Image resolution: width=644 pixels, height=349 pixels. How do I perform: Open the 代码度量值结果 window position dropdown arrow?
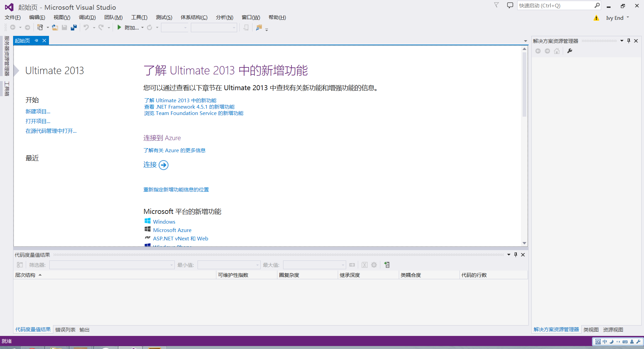(509, 255)
